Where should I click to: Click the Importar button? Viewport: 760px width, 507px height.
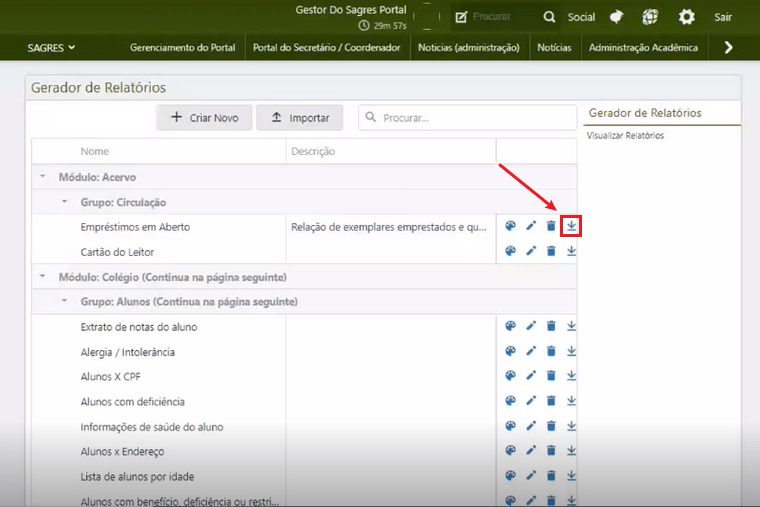click(300, 118)
